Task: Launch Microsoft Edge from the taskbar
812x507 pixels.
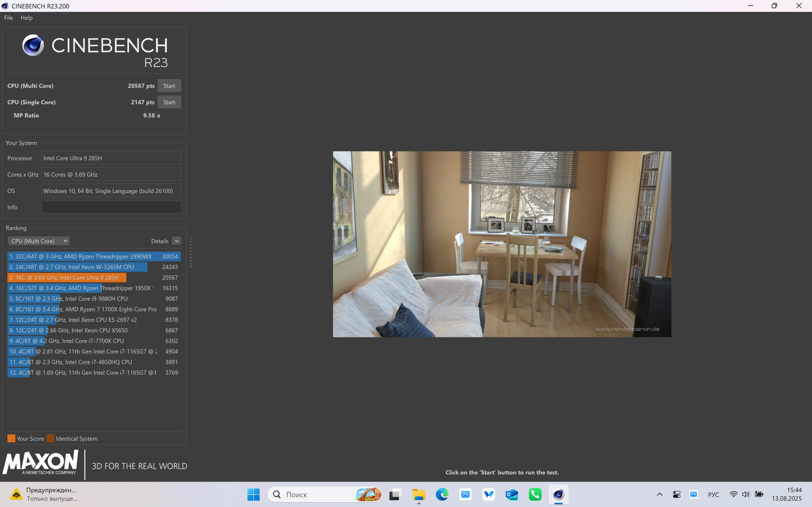Action: tap(442, 494)
